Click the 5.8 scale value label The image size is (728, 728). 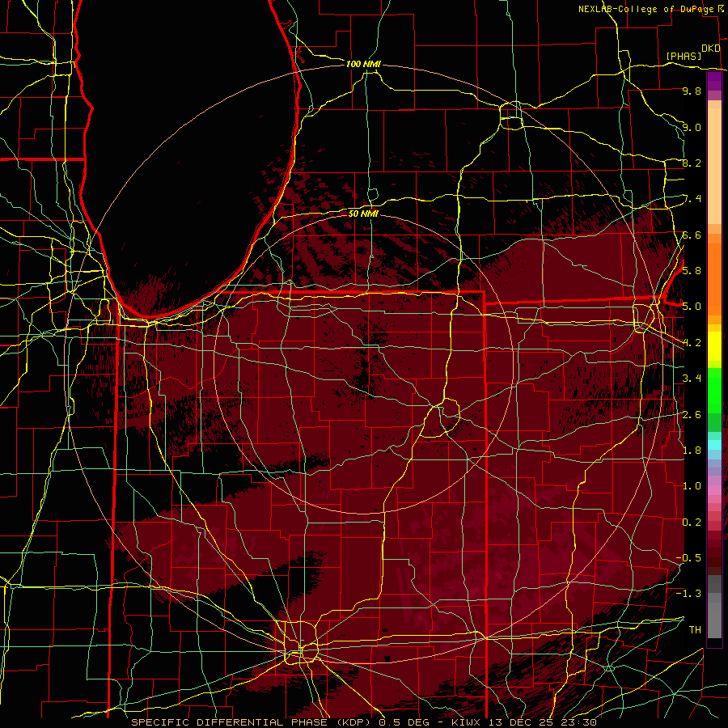[692, 270]
